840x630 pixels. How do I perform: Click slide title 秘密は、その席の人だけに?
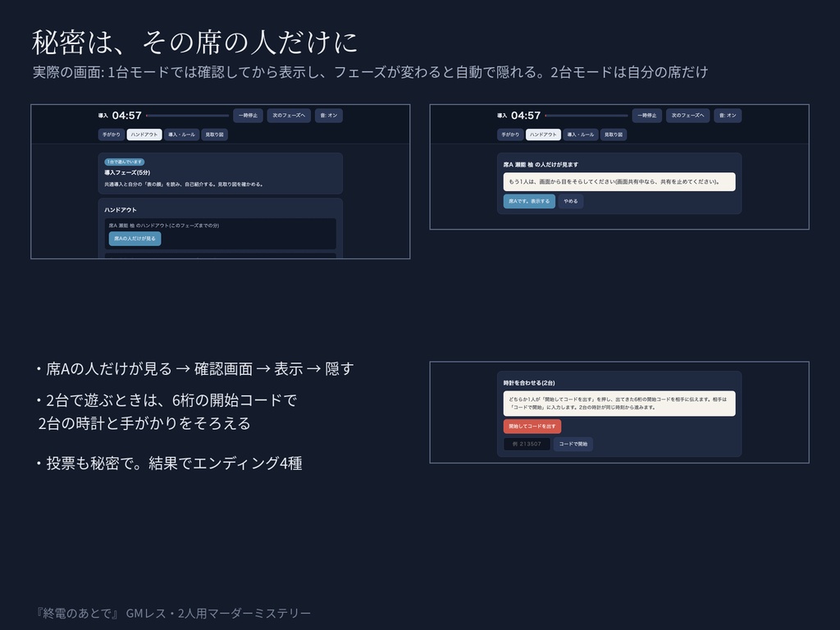(x=194, y=43)
